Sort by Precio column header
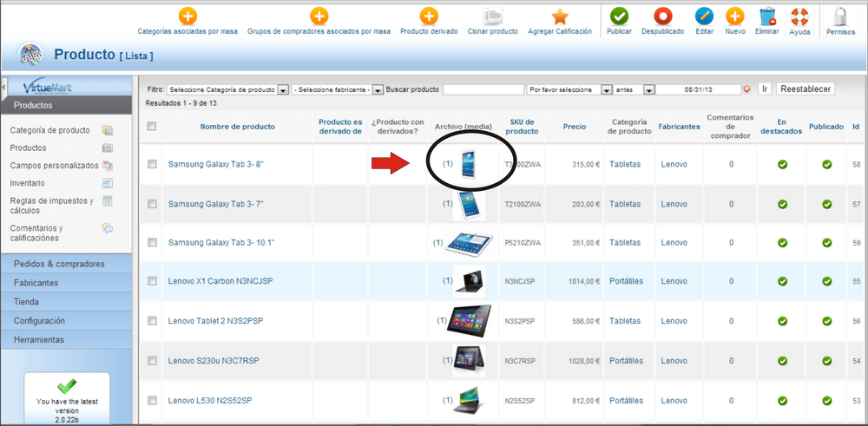This screenshot has width=868, height=426. click(575, 127)
